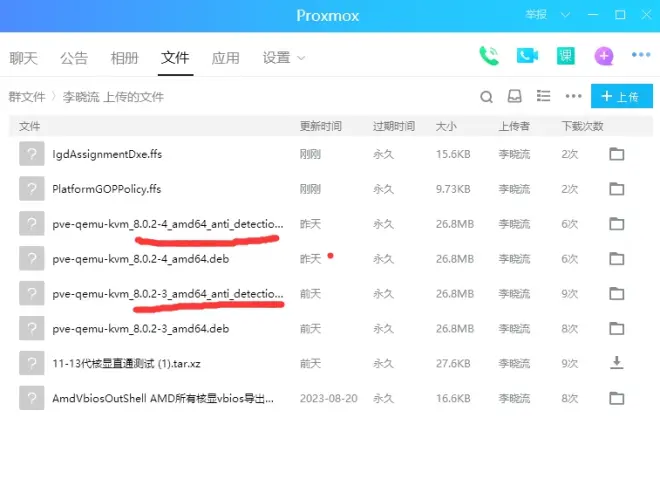
Task: Close the Proxmox group window
Action: 646,15
